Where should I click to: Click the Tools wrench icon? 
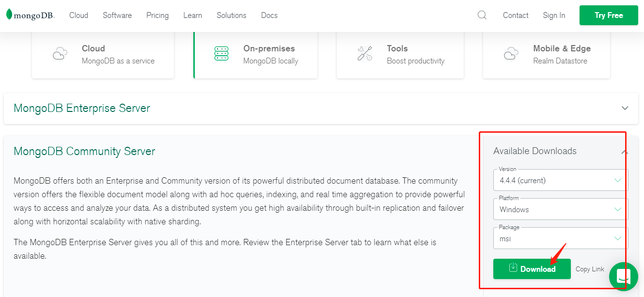point(365,54)
